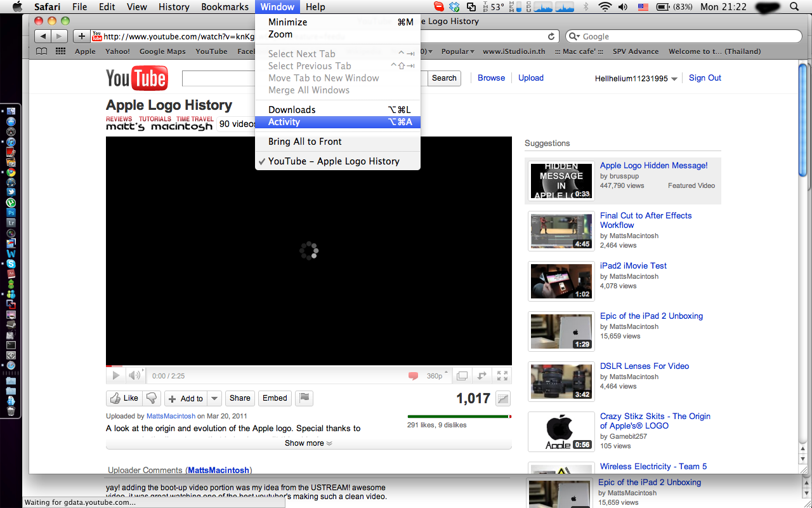This screenshot has height=508, width=812.
Task: Reload the page with the refresh icon
Action: (x=552, y=36)
